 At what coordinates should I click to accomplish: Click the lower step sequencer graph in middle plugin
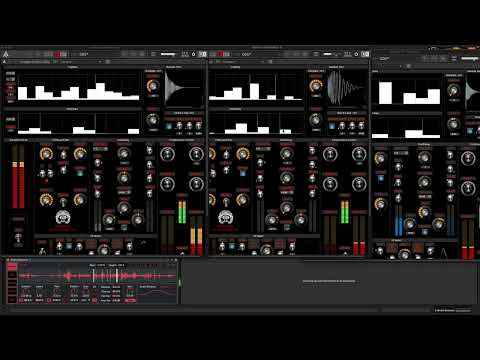256,124
